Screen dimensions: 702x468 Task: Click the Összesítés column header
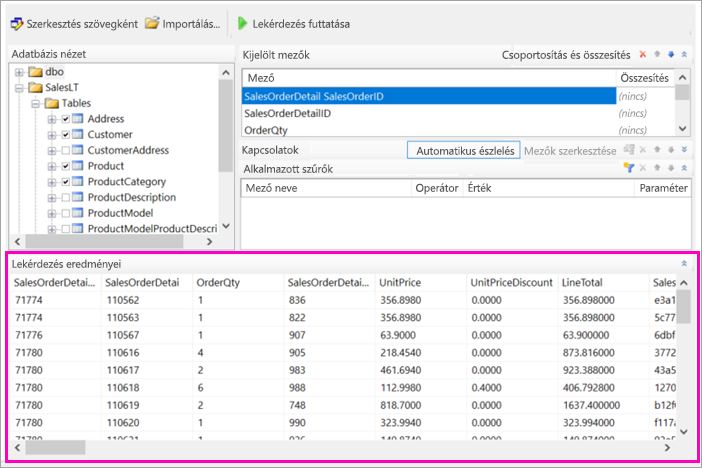tap(645, 78)
